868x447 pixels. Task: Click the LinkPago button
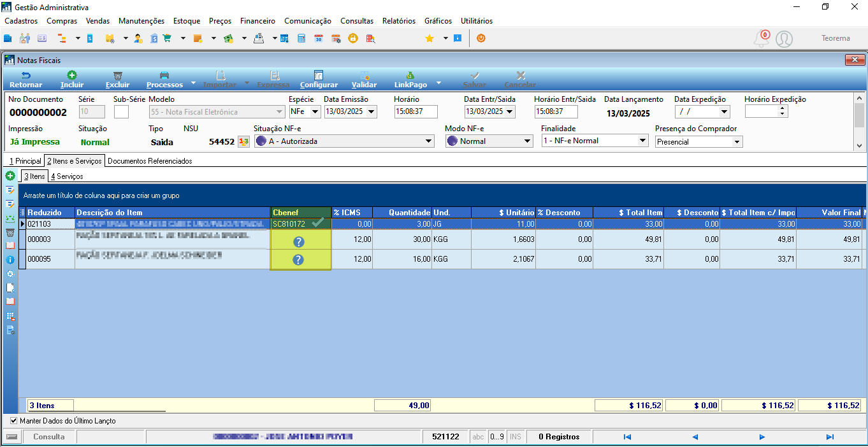click(410, 80)
